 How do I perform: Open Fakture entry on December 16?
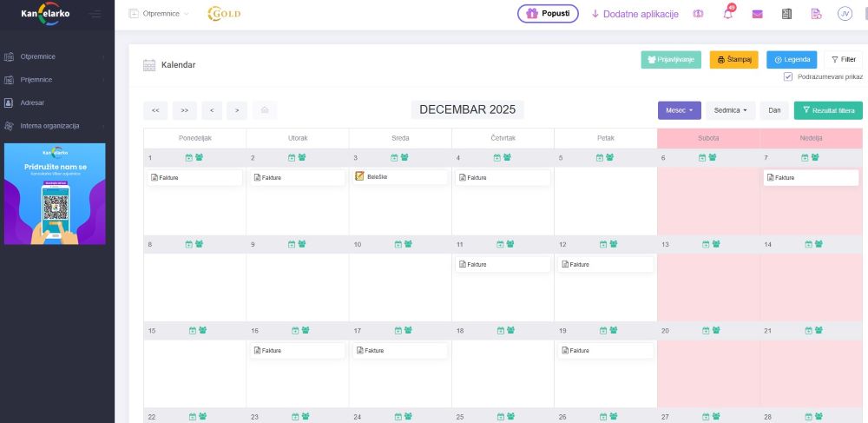298,350
